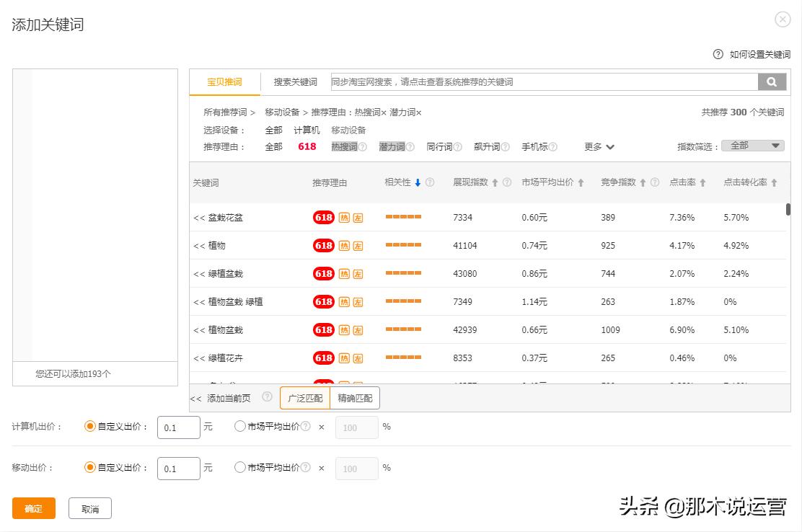Viewport: 802px width, 532px height.
Task: Click the 618 badge in the 植物盆栽 row
Action: pyautogui.click(x=323, y=329)
